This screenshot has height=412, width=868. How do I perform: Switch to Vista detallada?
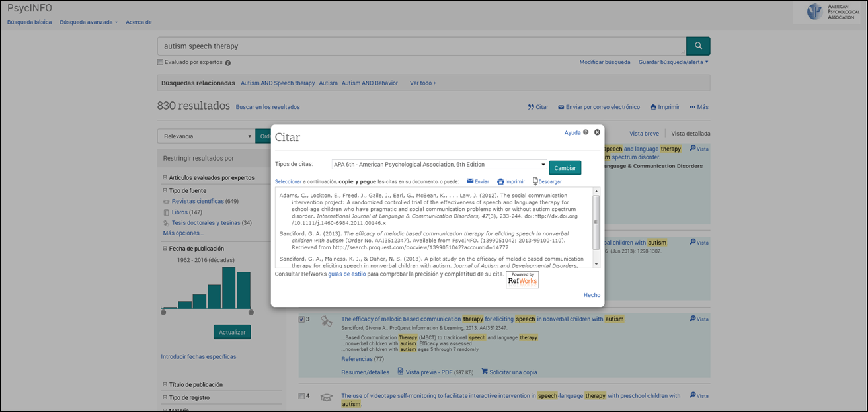click(691, 134)
